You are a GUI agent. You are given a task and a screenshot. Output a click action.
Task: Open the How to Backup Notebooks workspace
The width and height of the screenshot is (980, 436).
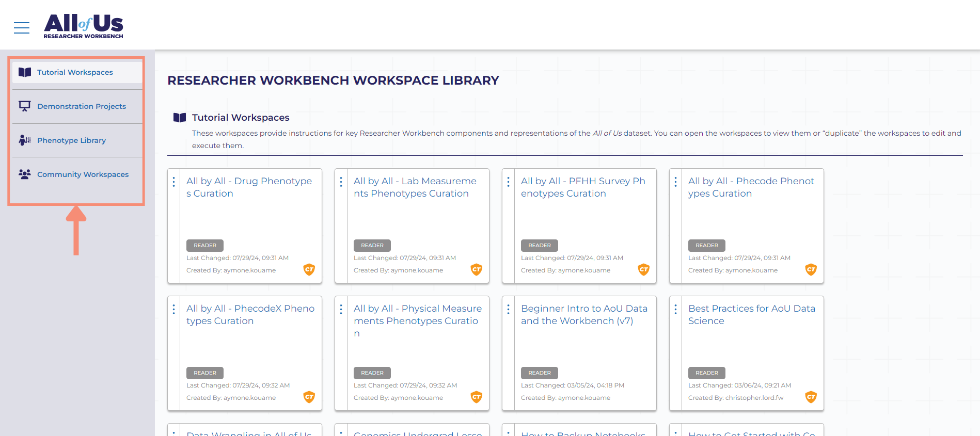(x=583, y=433)
